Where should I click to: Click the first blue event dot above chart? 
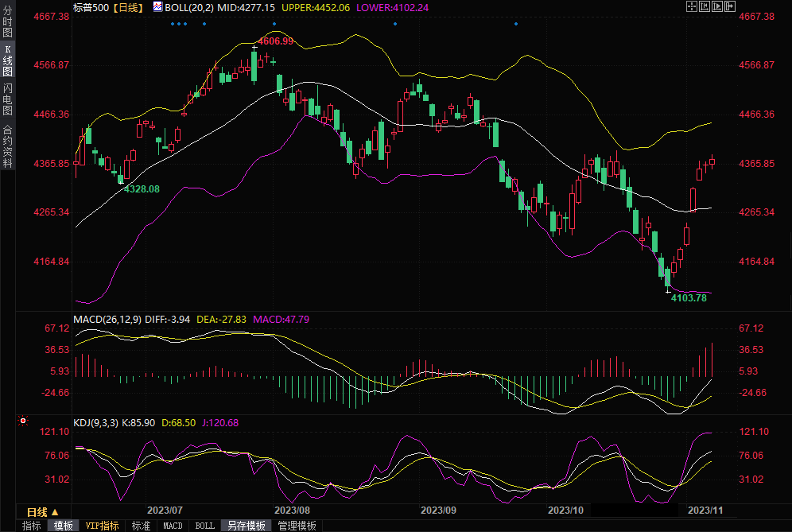[173, 23]
